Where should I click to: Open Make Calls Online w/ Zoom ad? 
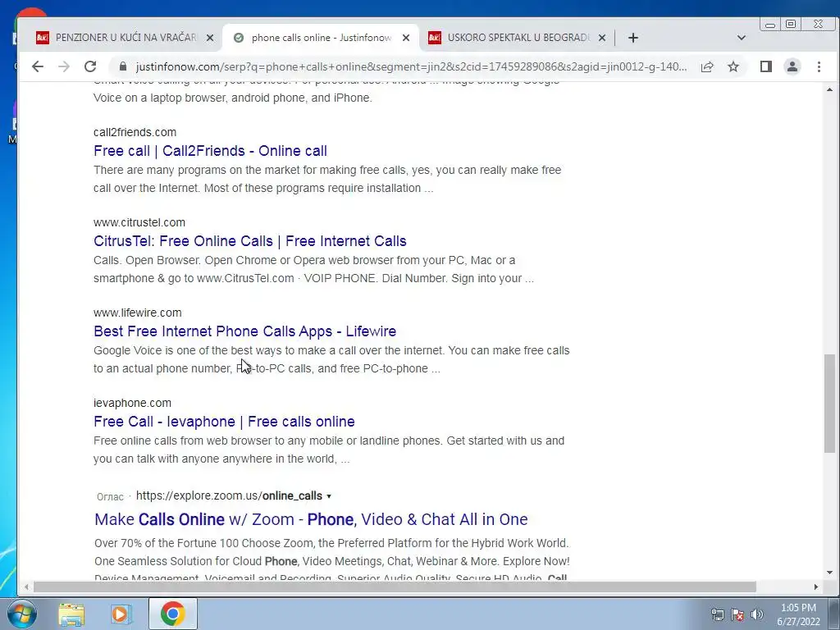point(311,519)
